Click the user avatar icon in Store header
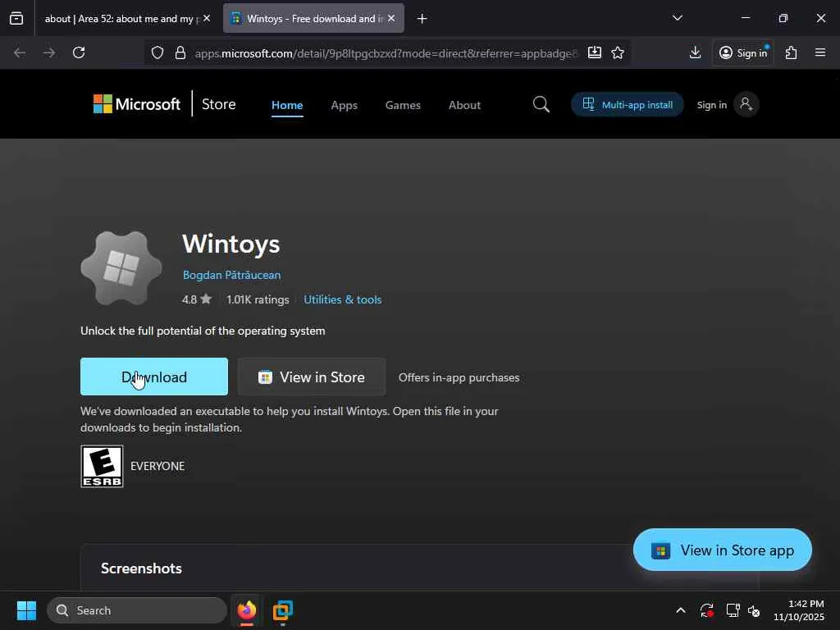This screenshot has height=630, width=840. point(746,104)
